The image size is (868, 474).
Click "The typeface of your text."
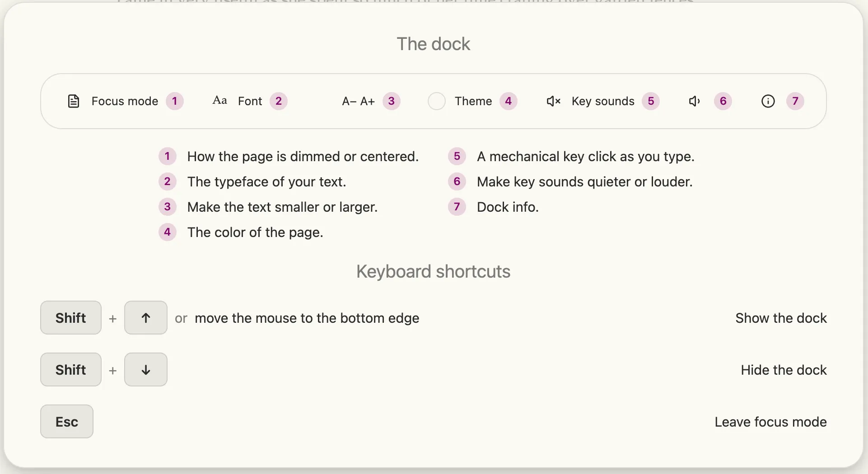(267, 182)
